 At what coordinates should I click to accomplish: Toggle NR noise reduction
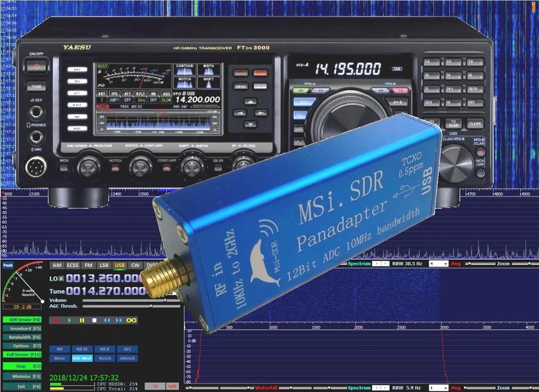(60, 349)
